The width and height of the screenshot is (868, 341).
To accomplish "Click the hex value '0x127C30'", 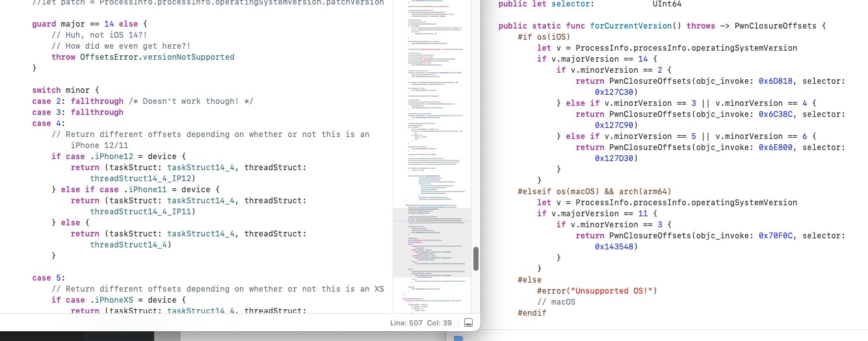I will click(x=613, y=93).
